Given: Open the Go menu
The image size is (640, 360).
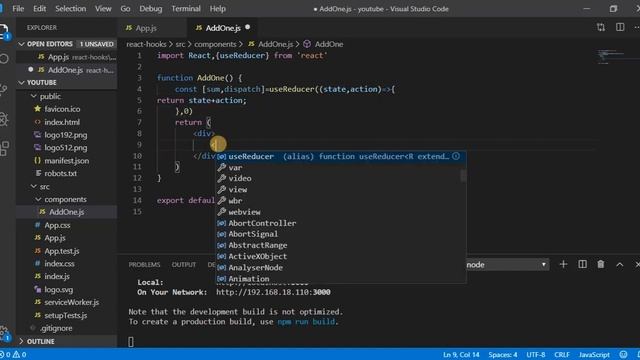Looking at the screenshot, I should (125, 9).
